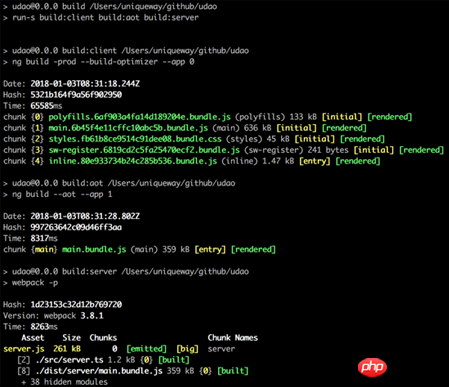Click inline.80e933734b24c285b536.bundle.js filename
The width and height of the screenshot is (449, 387).
click(133, 161)
